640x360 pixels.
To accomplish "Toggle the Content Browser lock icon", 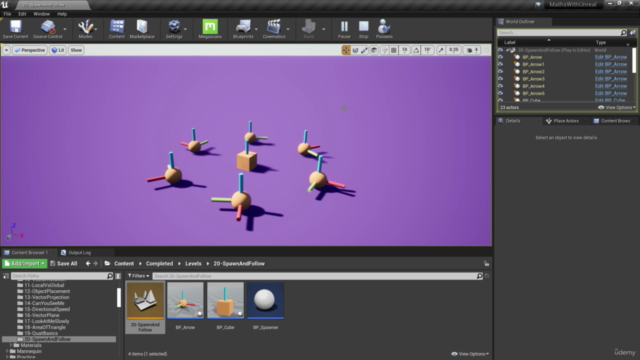I will [486, 264].
